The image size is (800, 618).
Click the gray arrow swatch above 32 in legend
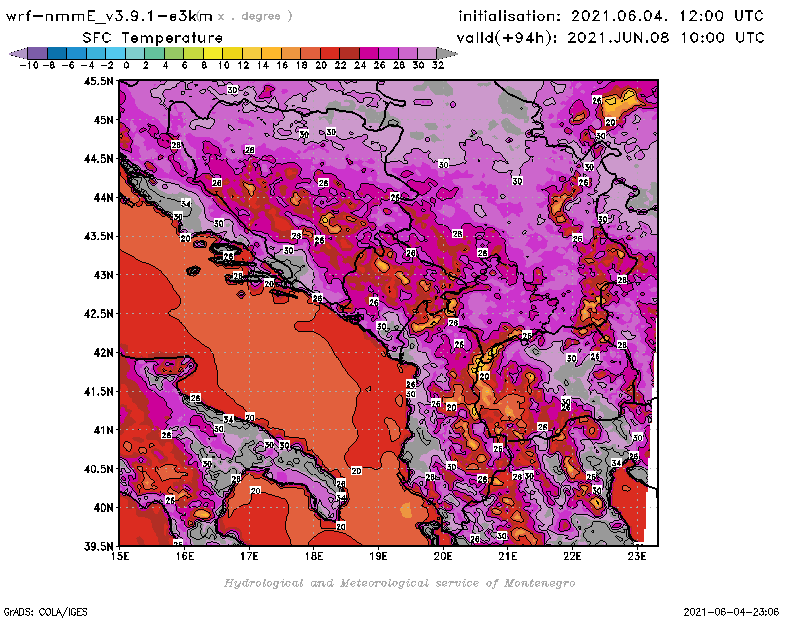pos(447,54)
